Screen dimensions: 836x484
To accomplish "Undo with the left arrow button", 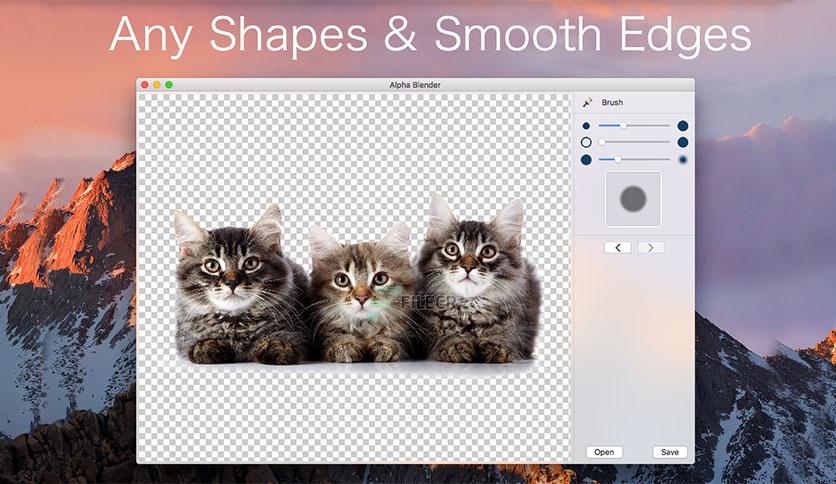I will coord(618,247).
